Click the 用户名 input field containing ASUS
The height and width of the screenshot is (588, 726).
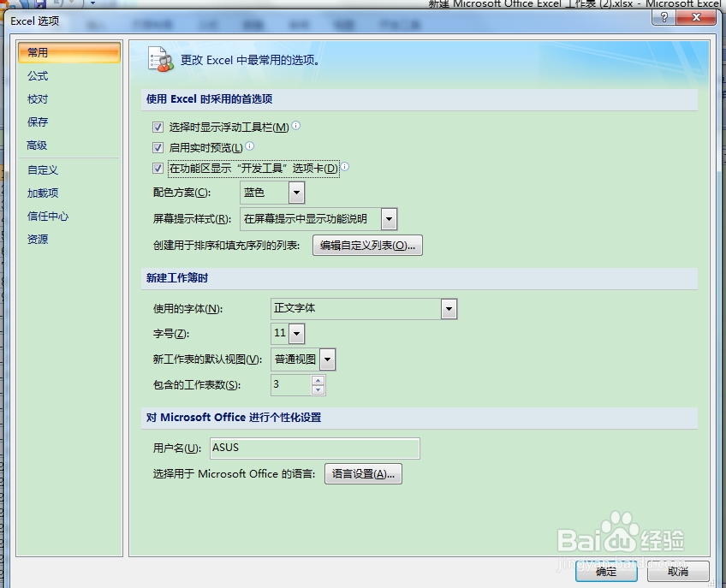315,448
